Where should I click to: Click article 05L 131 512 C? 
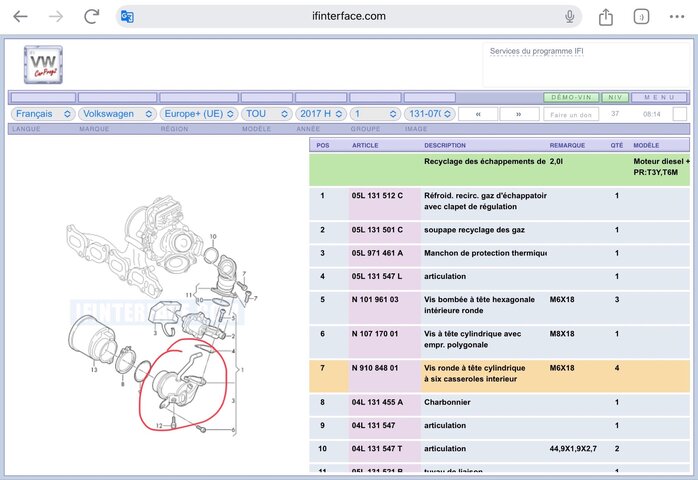(x=377, y=195)
